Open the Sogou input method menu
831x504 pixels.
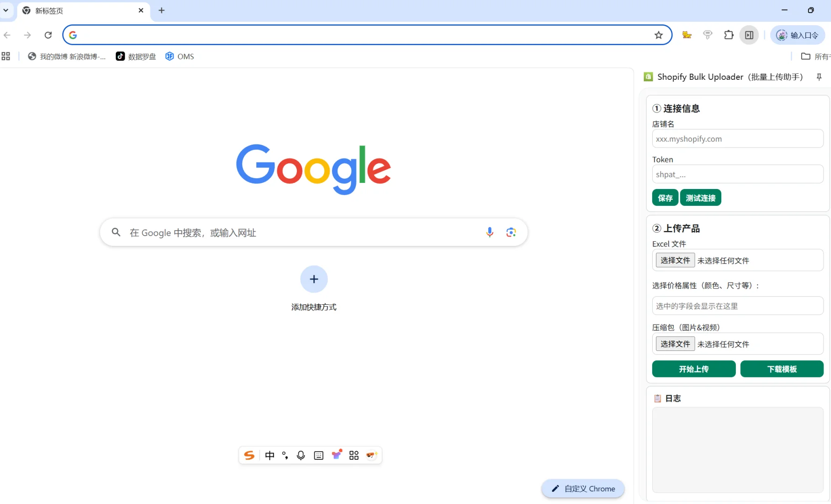point(249,455)
